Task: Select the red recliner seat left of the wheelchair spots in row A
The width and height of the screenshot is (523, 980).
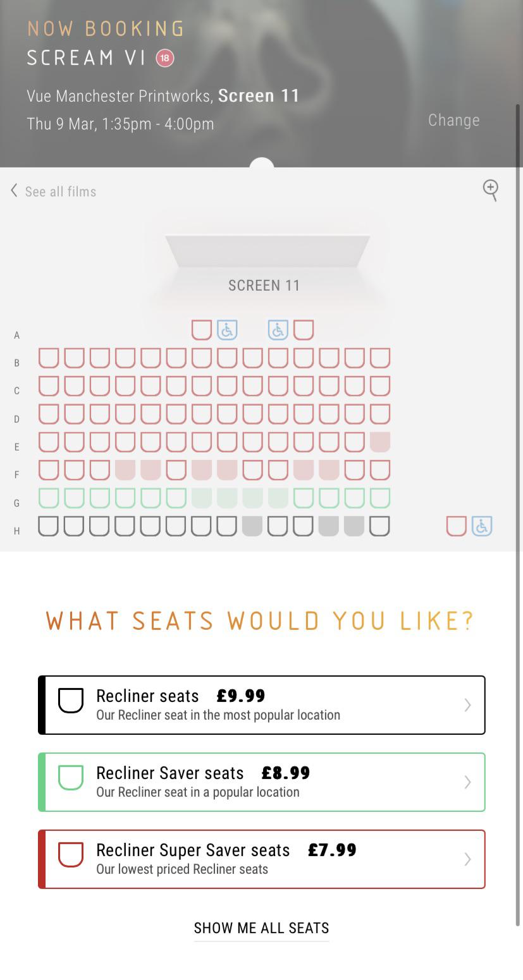Action: 200,329
